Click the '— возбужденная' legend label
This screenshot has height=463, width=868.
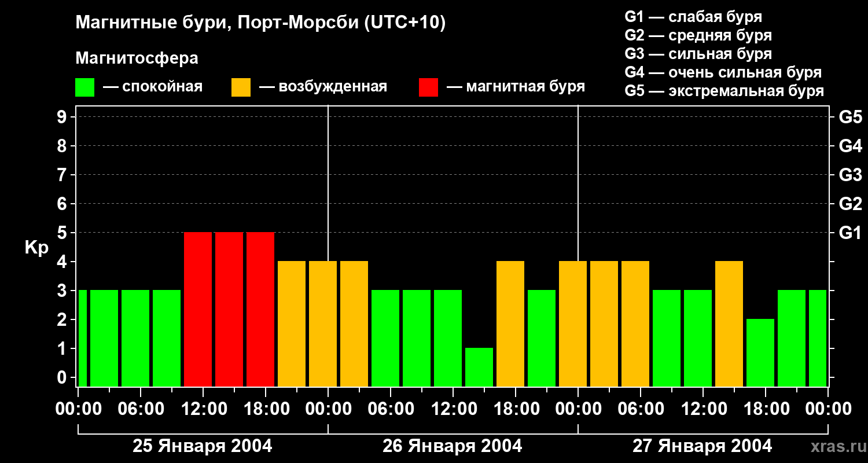[323, 87]
